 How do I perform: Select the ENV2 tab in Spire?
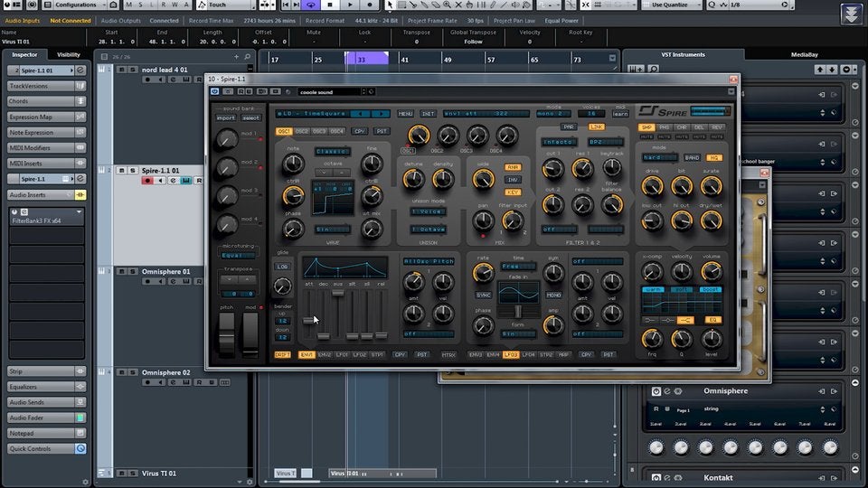tap(325, 354)
